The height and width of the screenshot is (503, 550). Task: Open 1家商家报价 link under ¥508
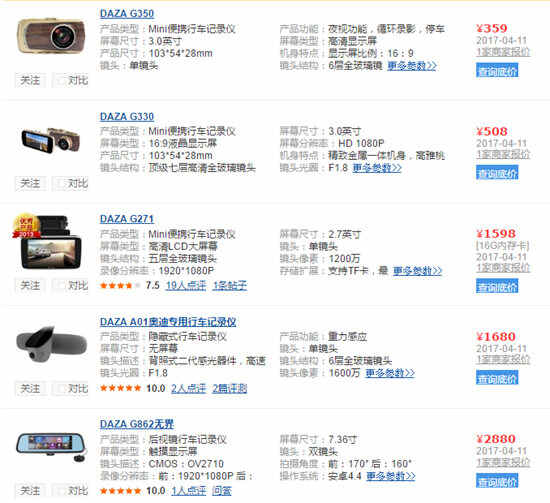[x=503, y=155]
